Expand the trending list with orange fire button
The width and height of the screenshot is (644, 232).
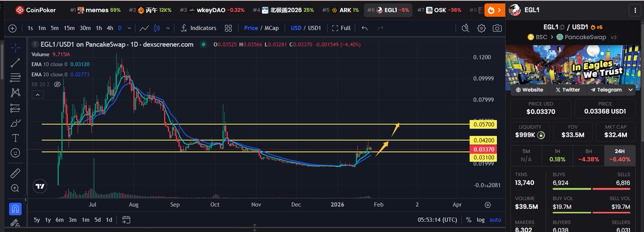tap(494, 10)
